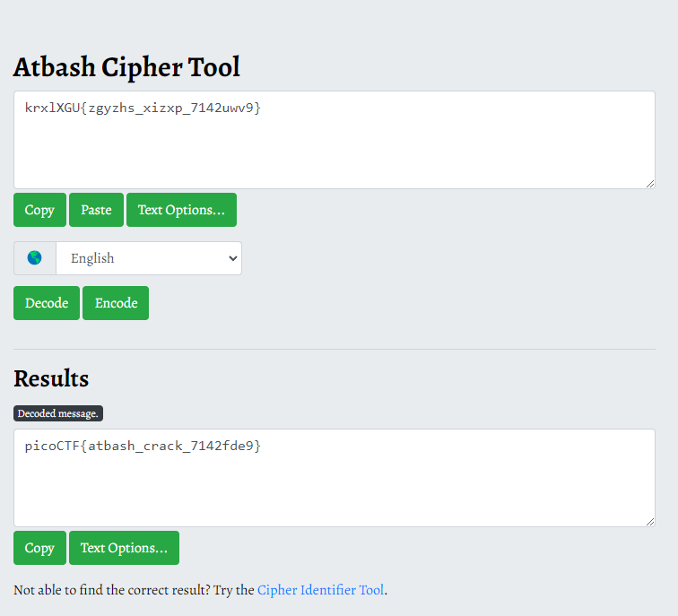The width and height of the screenshot is (678, 616).
Task: Click the divider line above Results
Action: coord(334,349)
